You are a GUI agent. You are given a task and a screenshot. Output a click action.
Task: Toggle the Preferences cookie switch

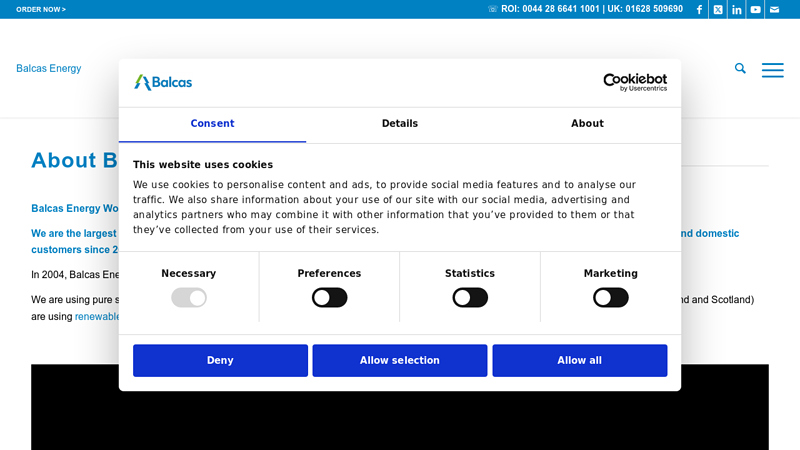click(329, 297)
